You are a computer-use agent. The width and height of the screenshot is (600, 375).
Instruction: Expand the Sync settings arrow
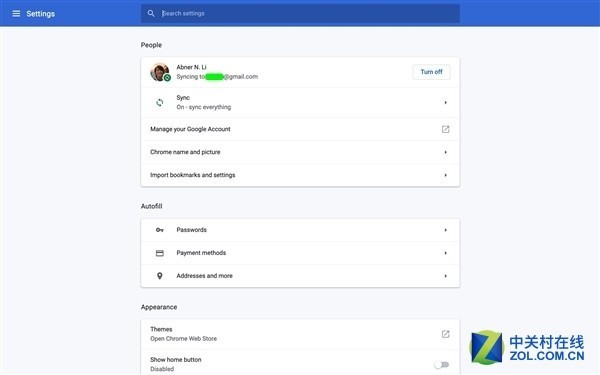tap(445, 103)
